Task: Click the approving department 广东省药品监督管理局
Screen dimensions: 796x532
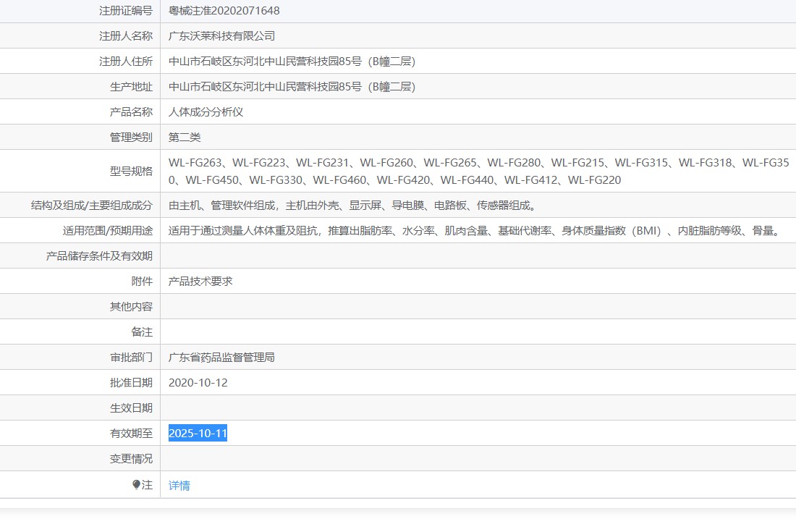Action: pyautogui.click(x=221, y=358)
